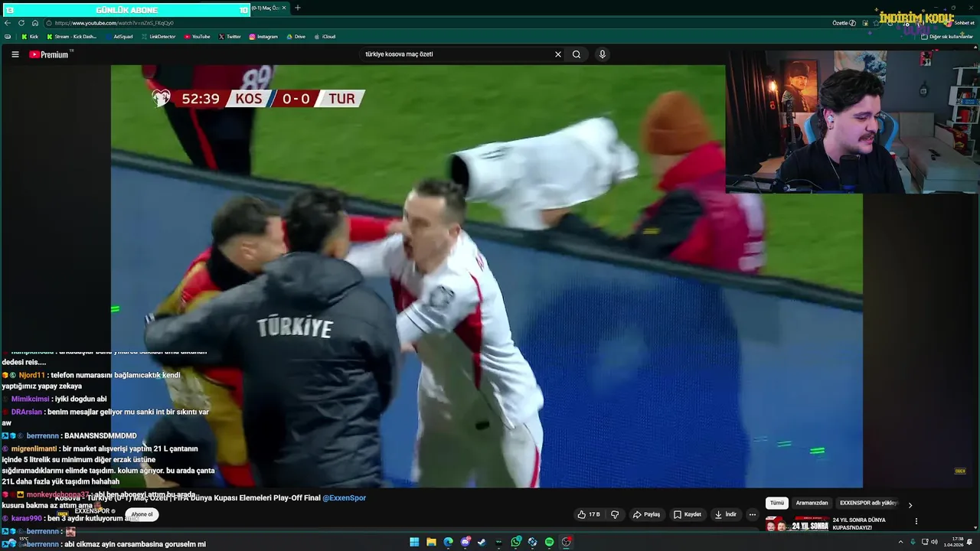This screenshot has width=980, height=551.
Task: Open options for 24 Yıl Sonra video
Action: 916,521
